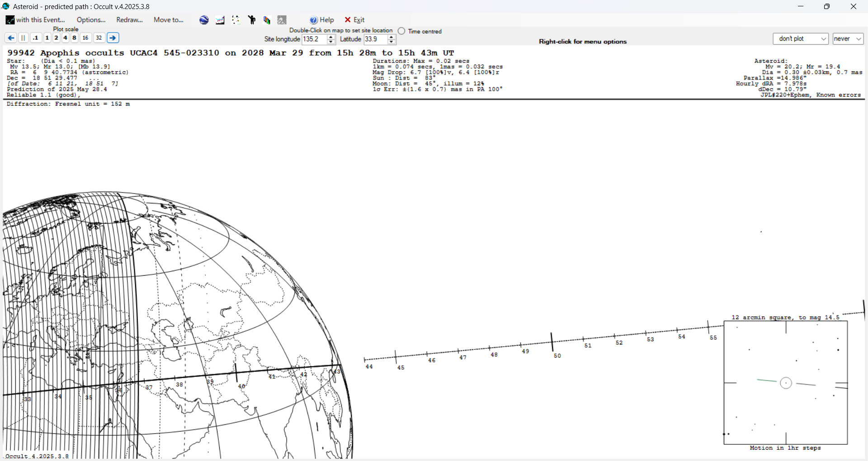Decrease the Latitude value
This screenshot has height=461, width=868.
click(x=392, y=42)
